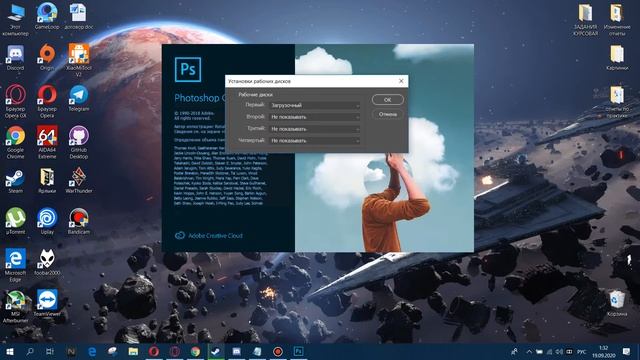Select the Microsoft Edge desktop shortcut

16,265
